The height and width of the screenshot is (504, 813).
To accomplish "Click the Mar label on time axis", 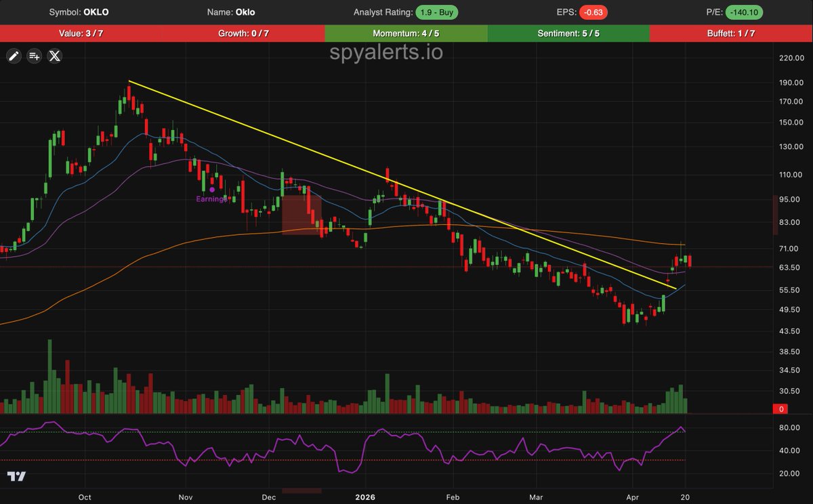I will coord(537,497).
